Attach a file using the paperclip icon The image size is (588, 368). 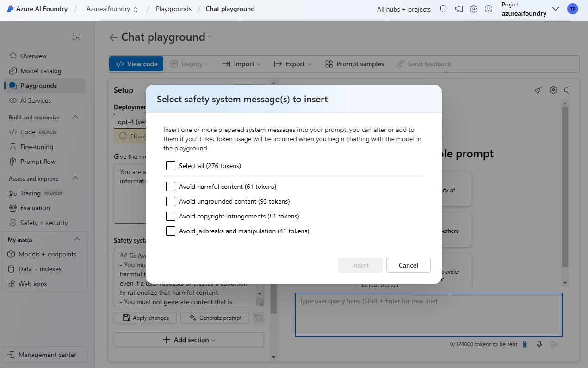525,344
